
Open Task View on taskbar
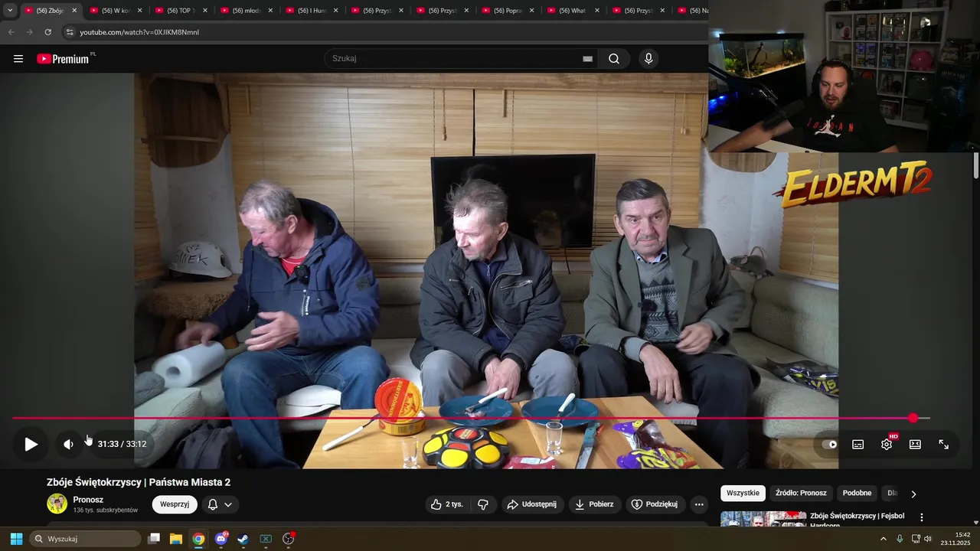pos(154,539)
